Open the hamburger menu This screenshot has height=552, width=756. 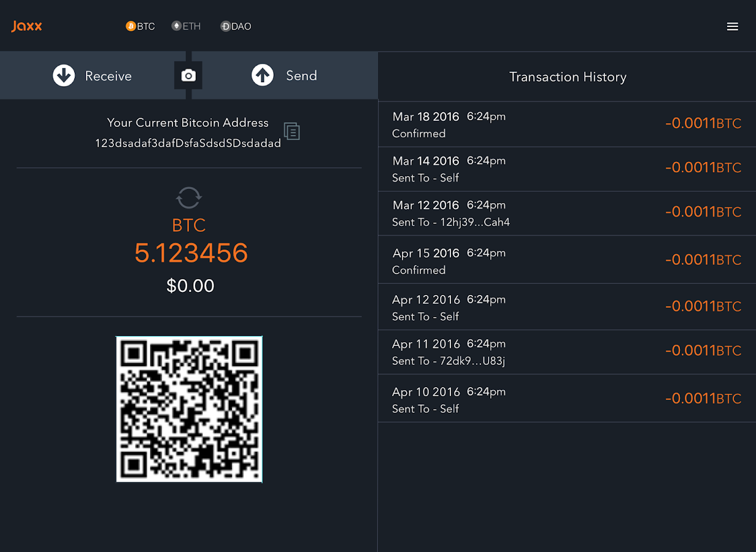click(732, 26)
